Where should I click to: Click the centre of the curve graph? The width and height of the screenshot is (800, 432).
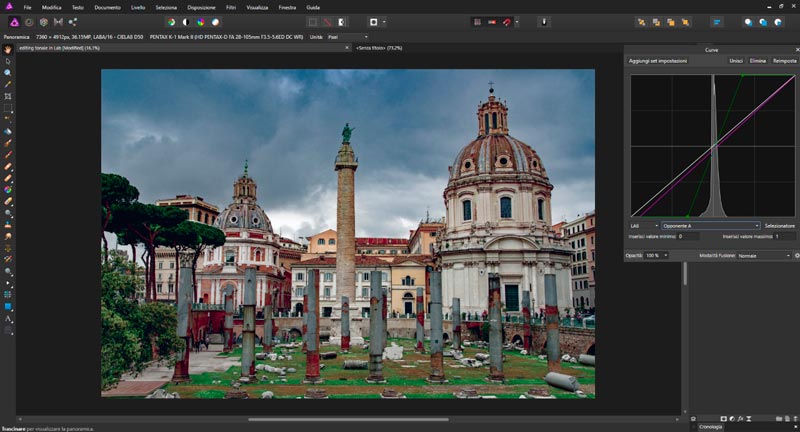(713, 146)
